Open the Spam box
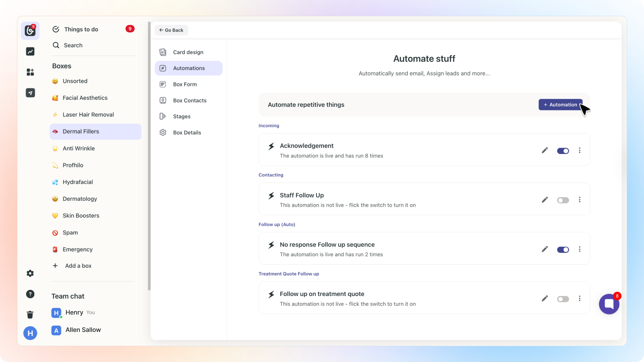This screenshot has width=644, height=362. coord(96,233)
